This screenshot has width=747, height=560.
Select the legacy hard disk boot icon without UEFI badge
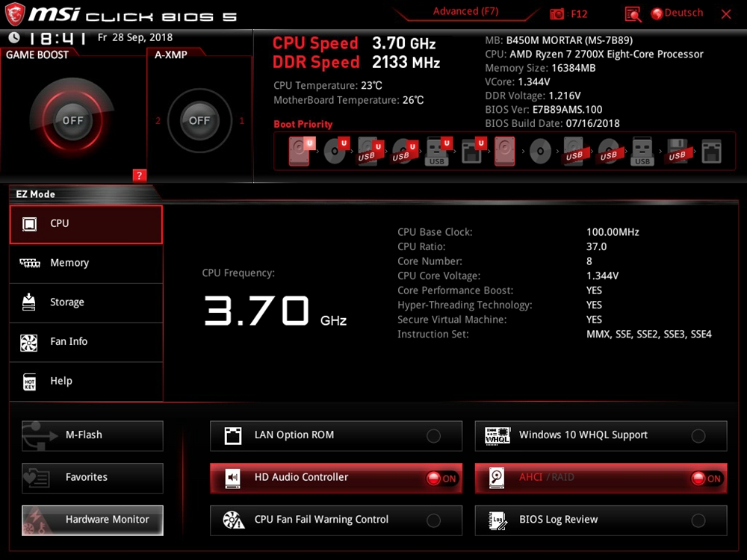[x=504, y=151]
